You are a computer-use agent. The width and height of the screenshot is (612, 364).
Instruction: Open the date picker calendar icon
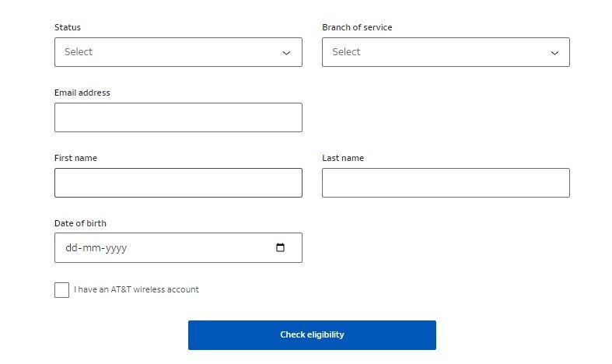[x=280, y=248]
